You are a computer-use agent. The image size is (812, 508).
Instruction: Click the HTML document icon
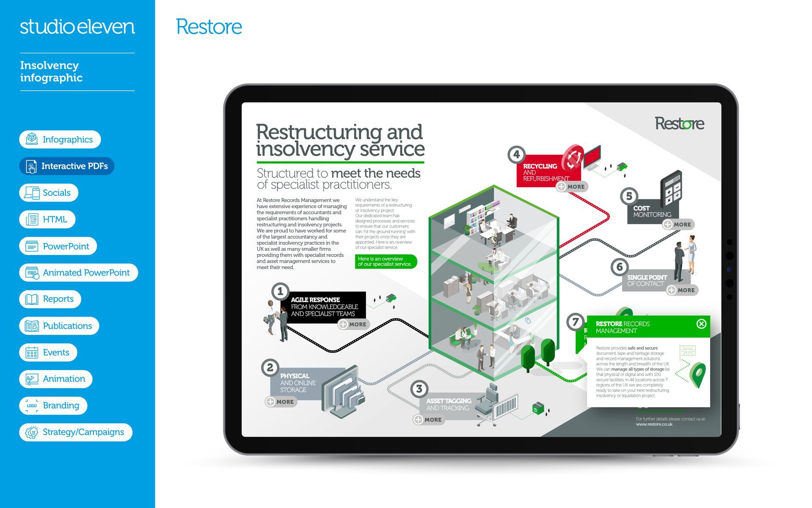point(32,219)
